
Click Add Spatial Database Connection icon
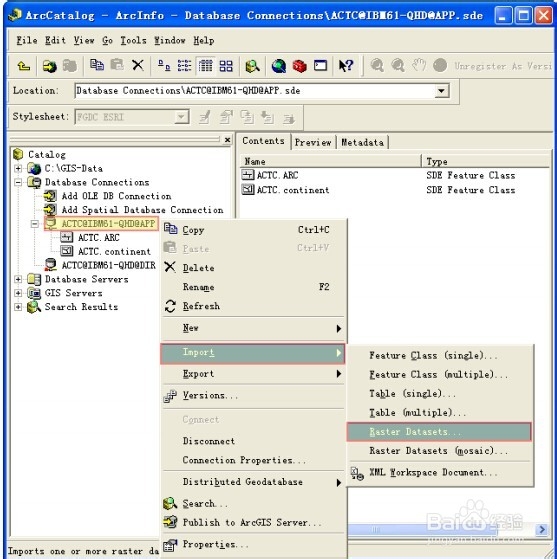point(50,210)
